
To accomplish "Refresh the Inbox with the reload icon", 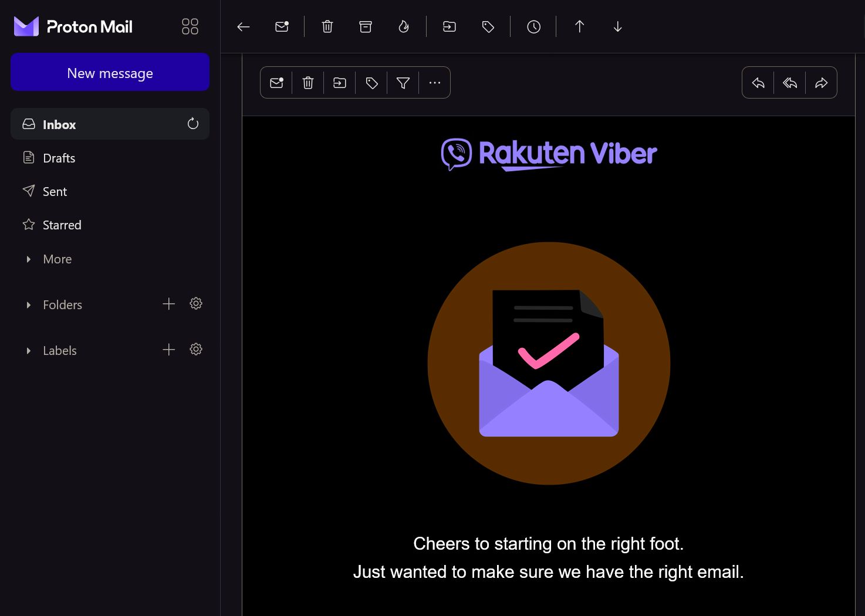I will pos(193,124).
